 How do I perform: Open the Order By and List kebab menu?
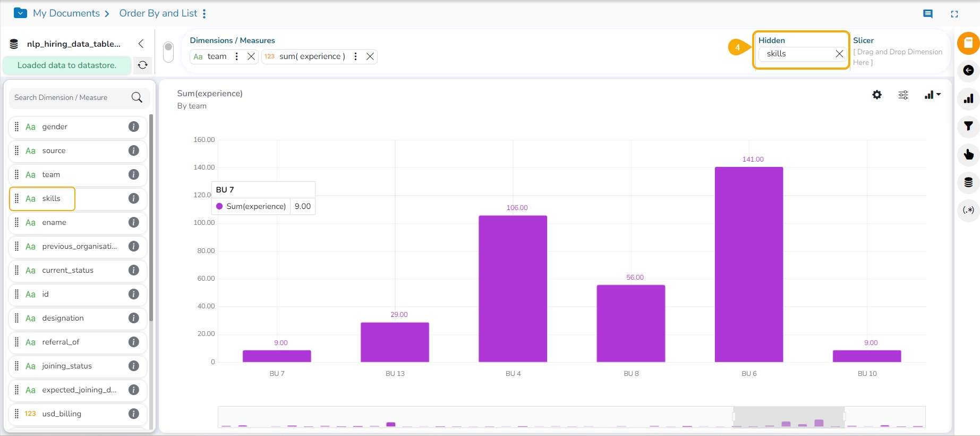[204, 14]
